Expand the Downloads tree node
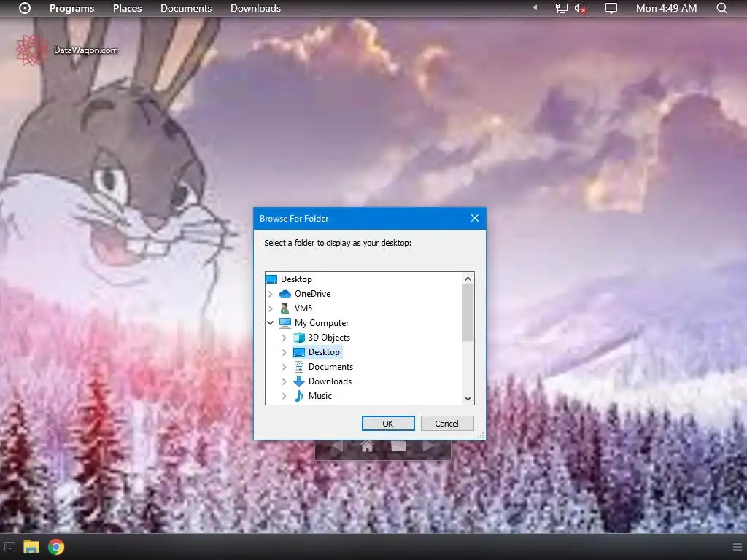Viewport: 747px width, 560px height. click(x=284, y=381)
